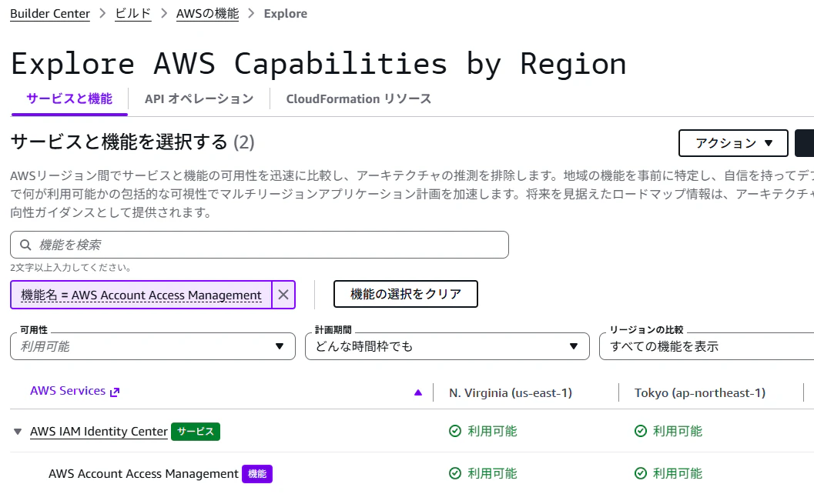Click the 2文字以上入力してください hint text

point(71,268)
